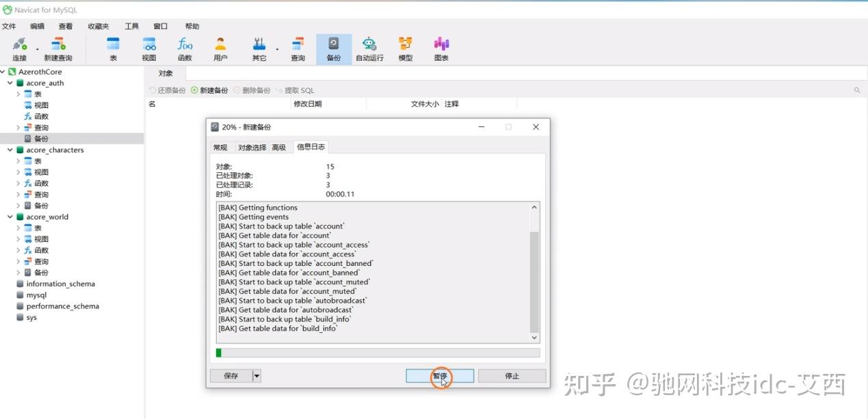Click the 自动运行 (Automation) toolbar icon
This screenshot has width=868, height=419.
pos(369,48)
